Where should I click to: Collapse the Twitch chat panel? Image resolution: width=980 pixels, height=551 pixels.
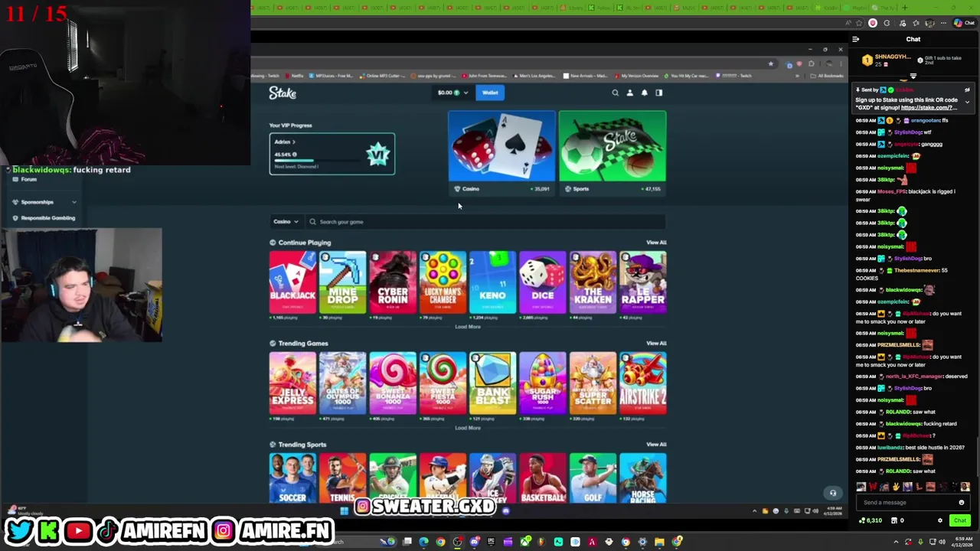tap(855, 39)
